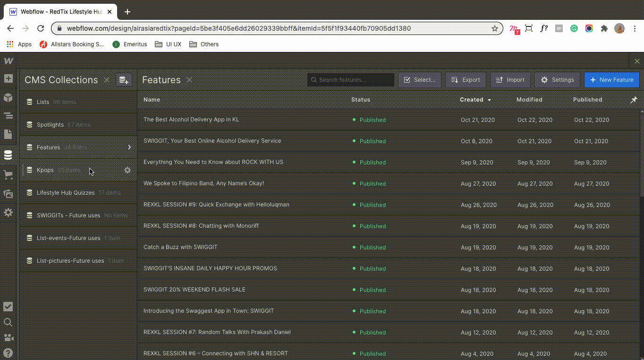The height and width of the screenshot is (360, 644).
Task: Click the fonts f? extension icon
Action: [x=544, y=28]
